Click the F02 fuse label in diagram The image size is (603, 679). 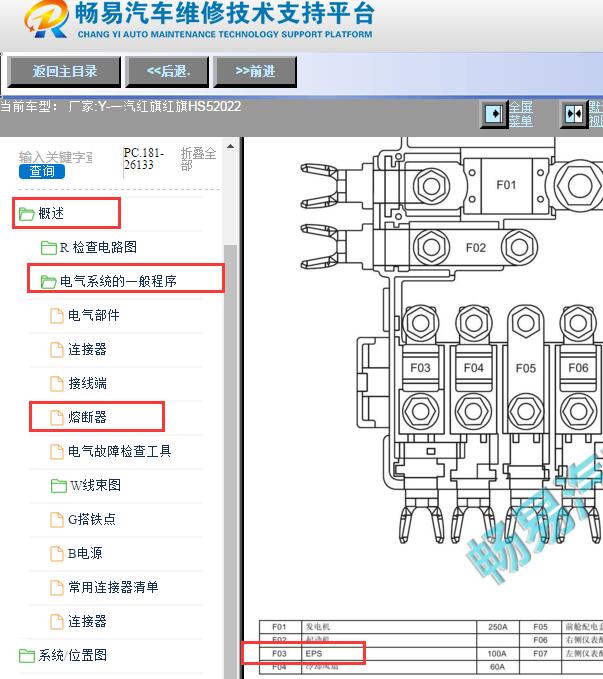pos(476,248)
